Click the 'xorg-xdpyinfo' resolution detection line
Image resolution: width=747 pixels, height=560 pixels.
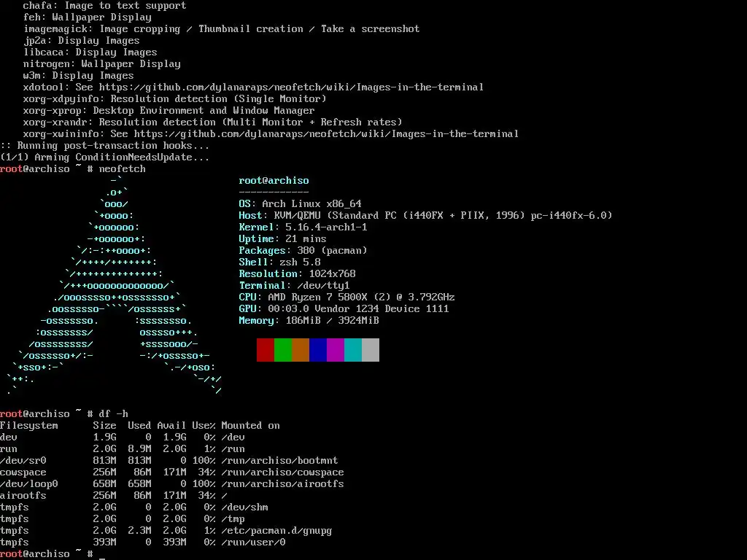(x=175, y=99)
